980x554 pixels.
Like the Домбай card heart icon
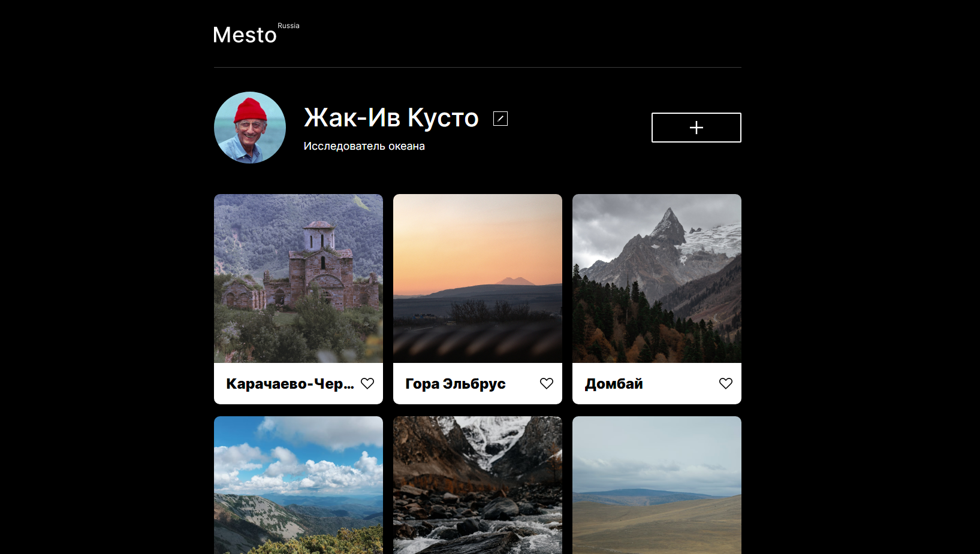coord(726,383)
